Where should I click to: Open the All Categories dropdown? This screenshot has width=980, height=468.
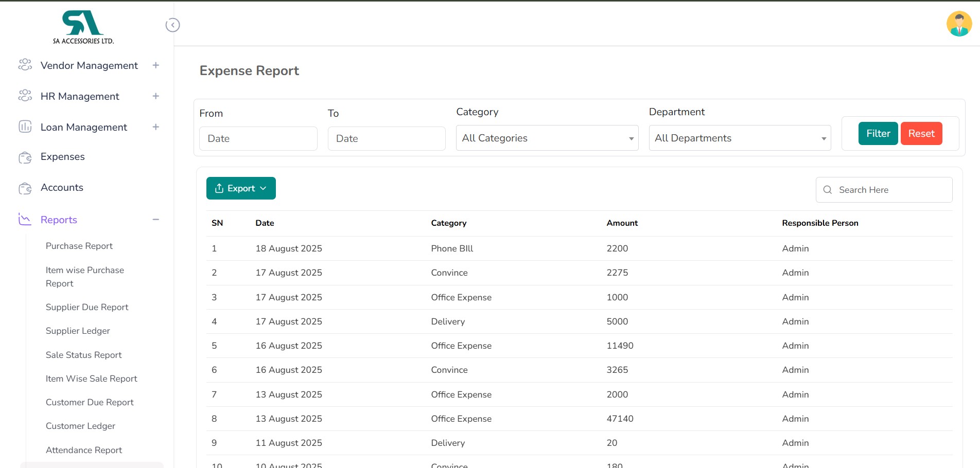click(547, 138)
